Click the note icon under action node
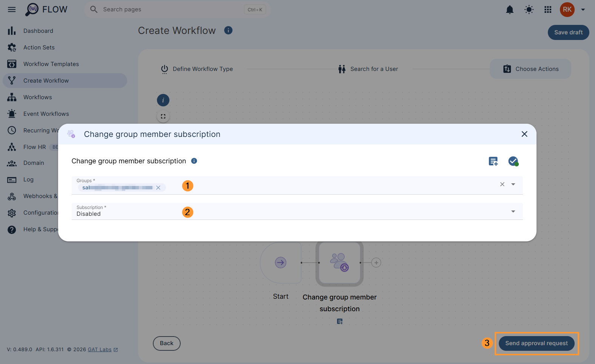The image size is (595, 364). [x=340, y=321]
